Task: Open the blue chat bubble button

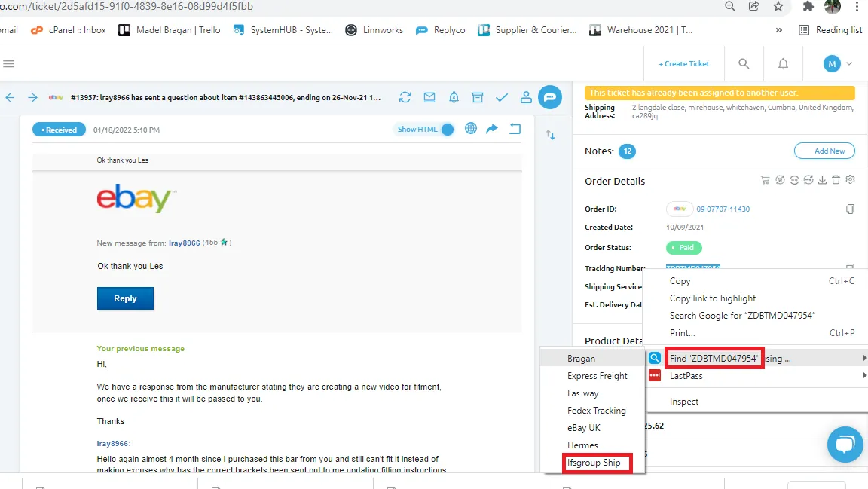Action: [x=550, y=97]
